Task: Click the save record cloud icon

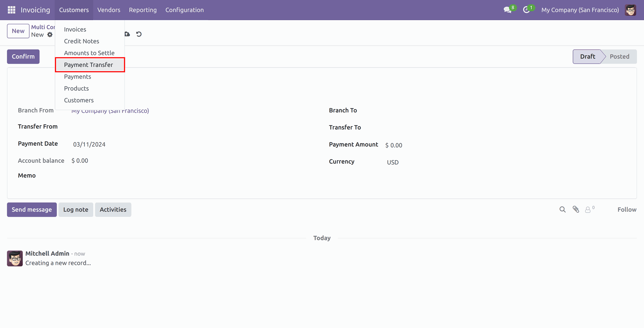Action: 127,34
